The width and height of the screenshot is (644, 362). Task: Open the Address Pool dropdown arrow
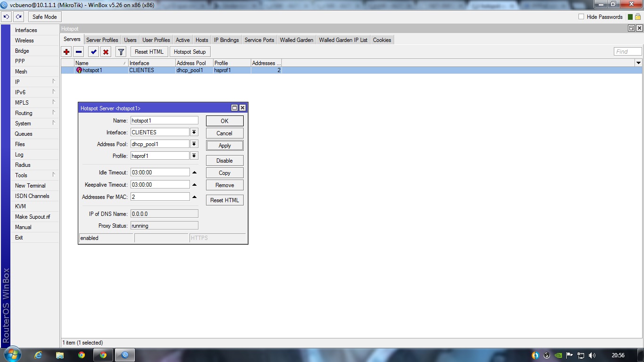(194, 144)
